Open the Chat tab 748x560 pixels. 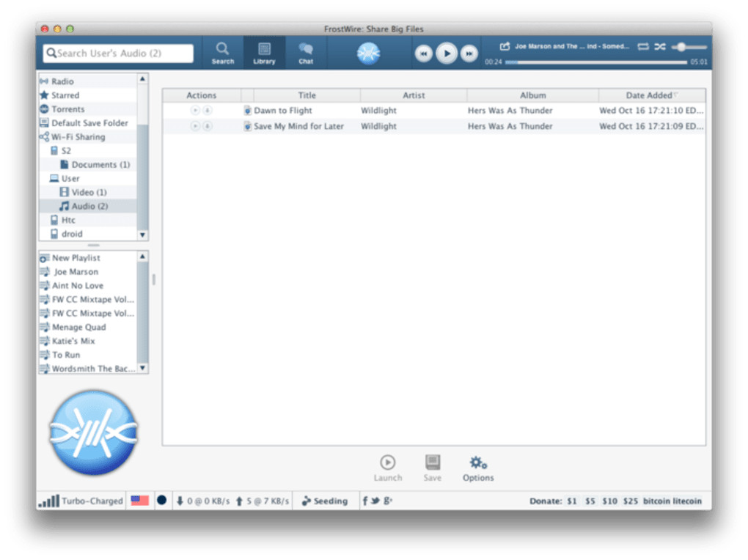(x=306, y=53)
